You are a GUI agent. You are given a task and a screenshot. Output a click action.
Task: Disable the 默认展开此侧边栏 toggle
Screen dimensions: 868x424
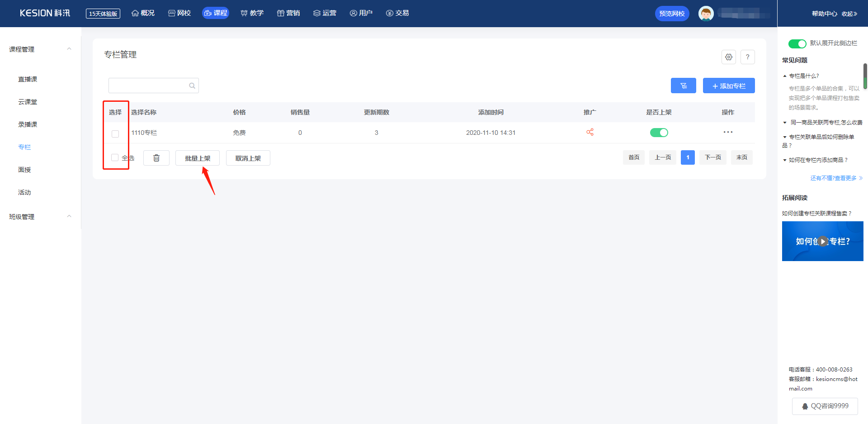coord(797,43)
